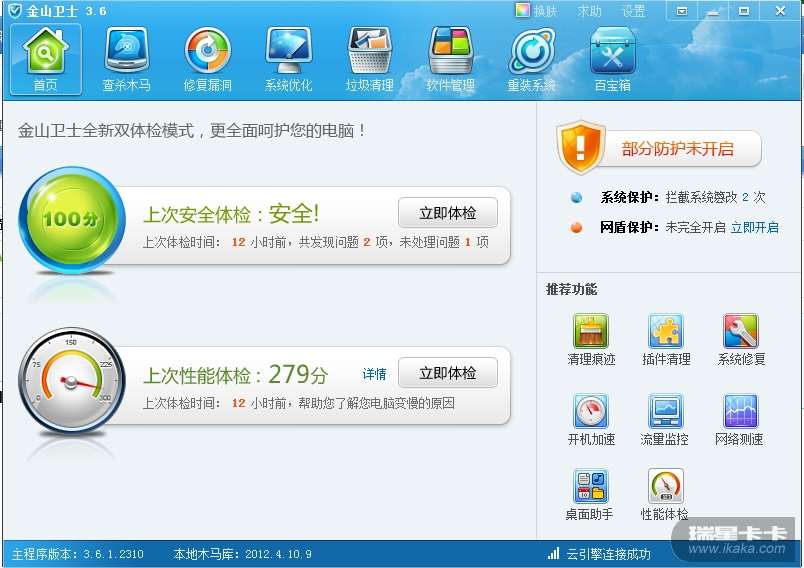Click the cloud engine signal bars icon

coord(553,553)
